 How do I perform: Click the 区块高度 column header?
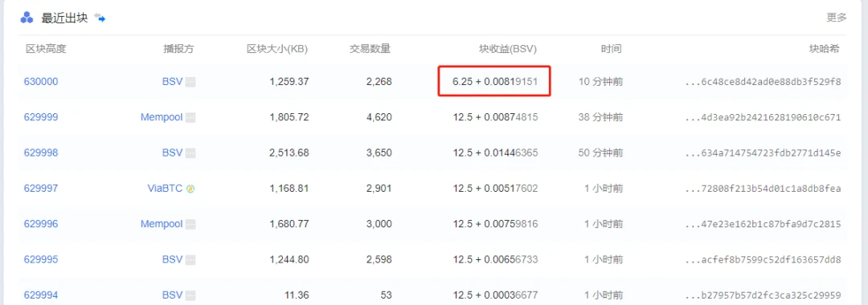pos(46,49)
